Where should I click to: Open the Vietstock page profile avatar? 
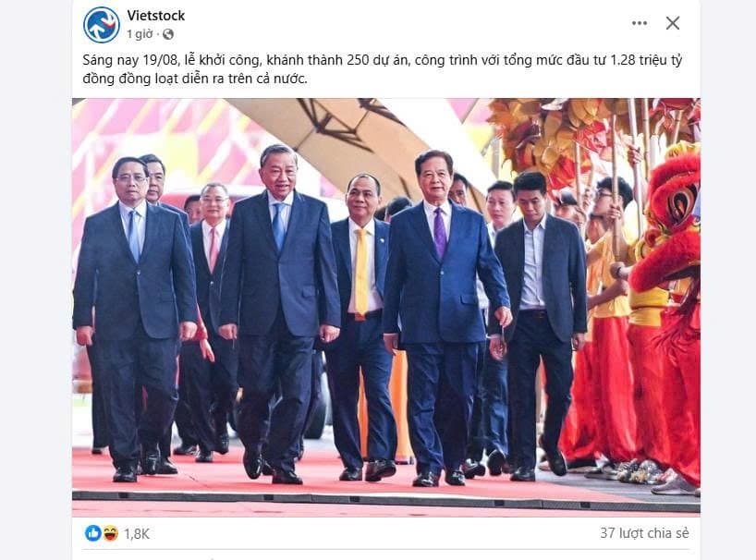tap(102, 25)
